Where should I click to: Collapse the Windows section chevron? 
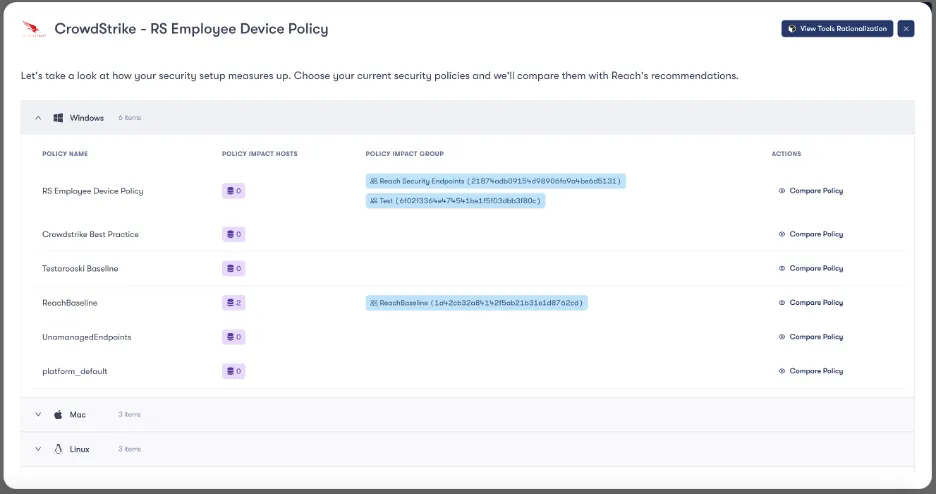[38, 118]
